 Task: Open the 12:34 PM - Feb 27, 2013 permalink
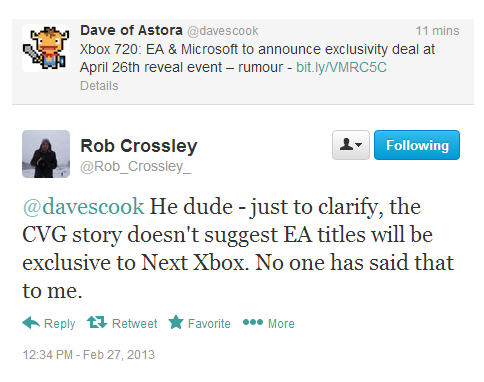click(89, 355)
